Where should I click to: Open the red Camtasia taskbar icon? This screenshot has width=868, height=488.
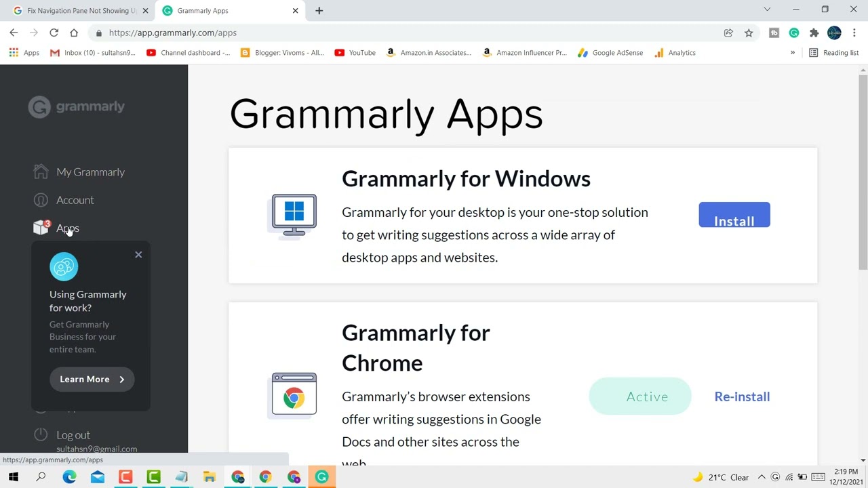coord(125,477)
